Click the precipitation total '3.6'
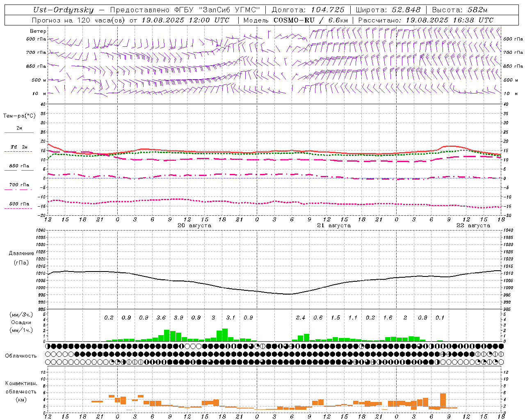The width and height of the screenshot is (525, 420). tap(161, 317)
